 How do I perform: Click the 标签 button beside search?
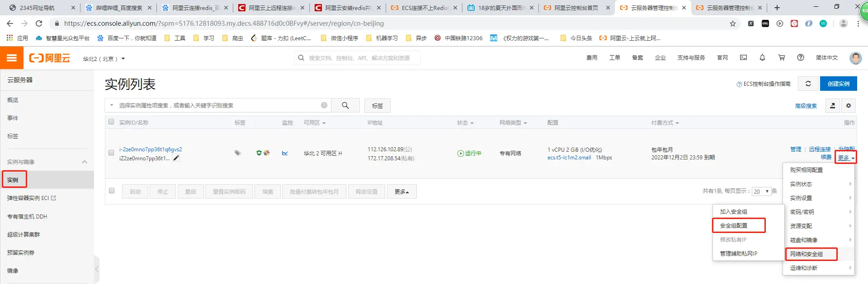coord(377,106)
